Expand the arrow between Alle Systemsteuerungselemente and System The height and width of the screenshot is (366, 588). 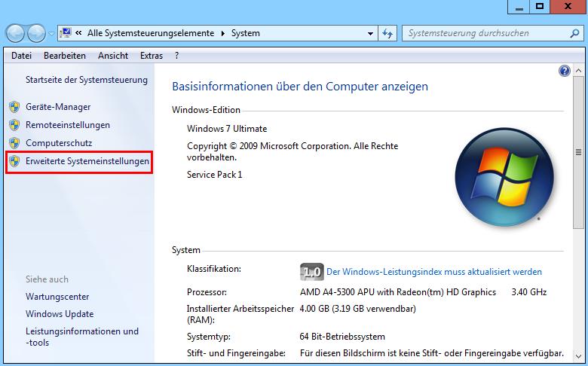coord(222,33)
